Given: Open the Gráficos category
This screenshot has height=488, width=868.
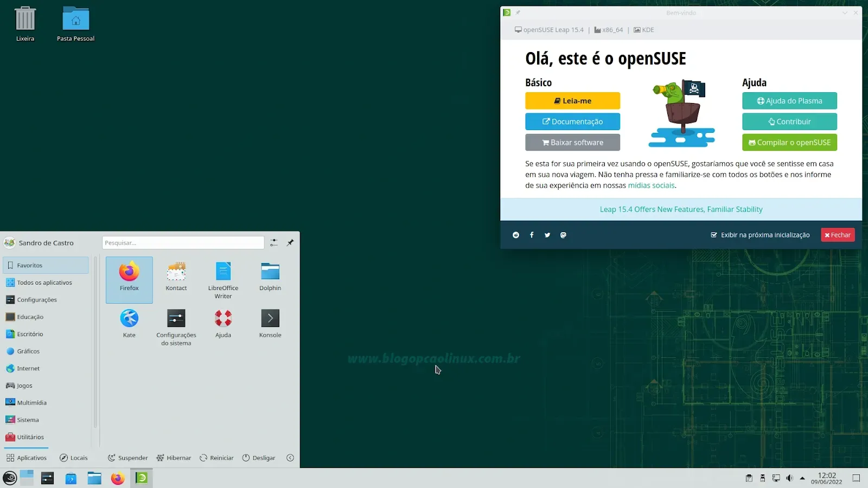Looking at the screenshot, I should pyautogui.click(x=46, y=351).
